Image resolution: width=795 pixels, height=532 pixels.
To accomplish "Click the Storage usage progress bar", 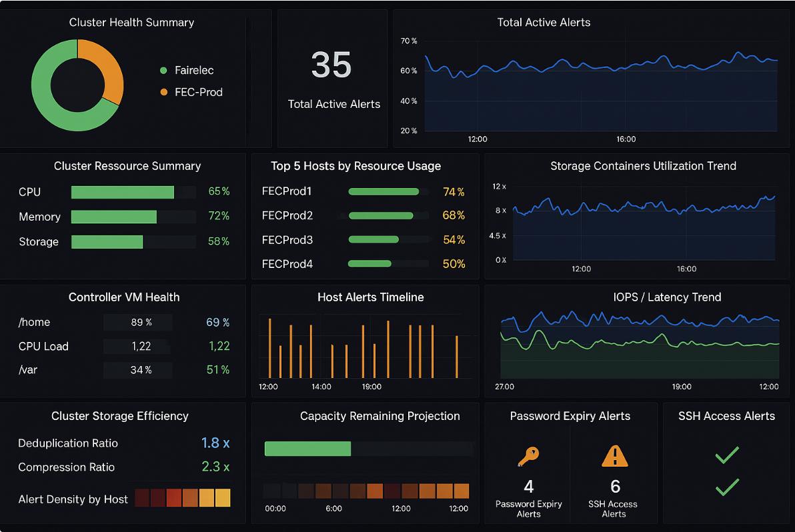I will pyautogui.click(x=133, y=242).
